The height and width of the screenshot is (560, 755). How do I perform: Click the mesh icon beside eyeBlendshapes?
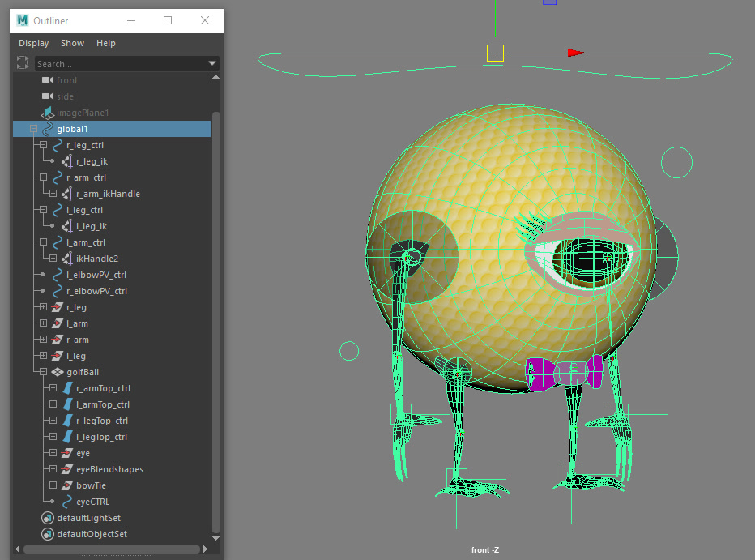tap(66, 468)
